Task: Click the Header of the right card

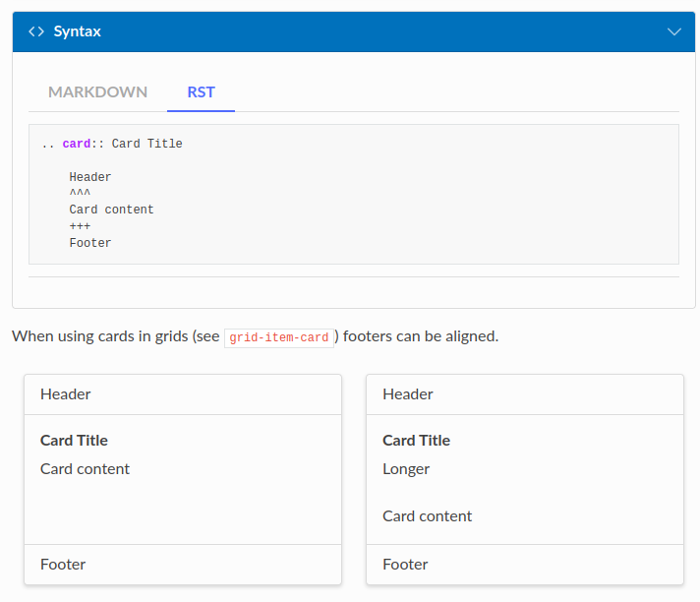Action: [x=408, y=394]
